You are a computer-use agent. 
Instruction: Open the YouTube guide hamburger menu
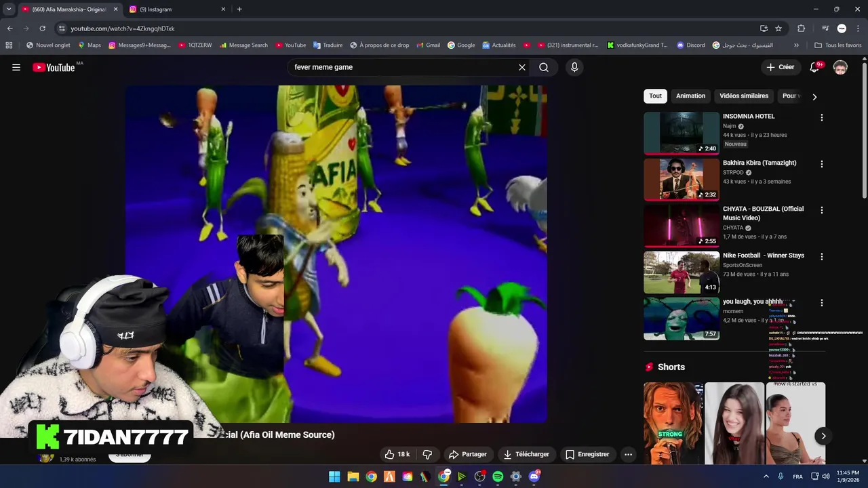[x=16, y=67]
